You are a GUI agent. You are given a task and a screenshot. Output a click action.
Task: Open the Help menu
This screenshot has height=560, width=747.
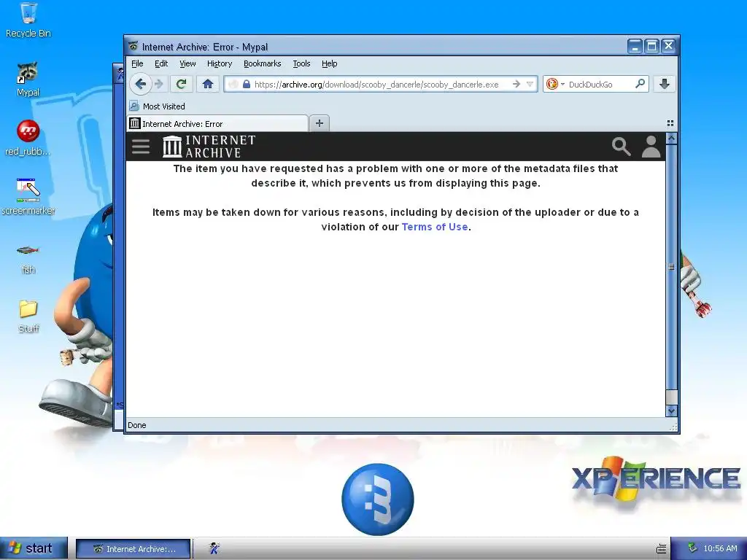pos(329,63)
